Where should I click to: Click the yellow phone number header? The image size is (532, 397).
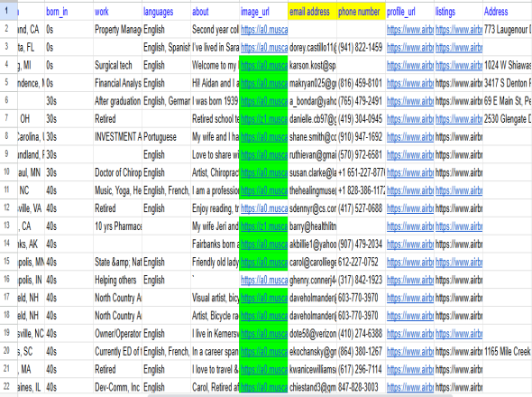tap(361, 12)
